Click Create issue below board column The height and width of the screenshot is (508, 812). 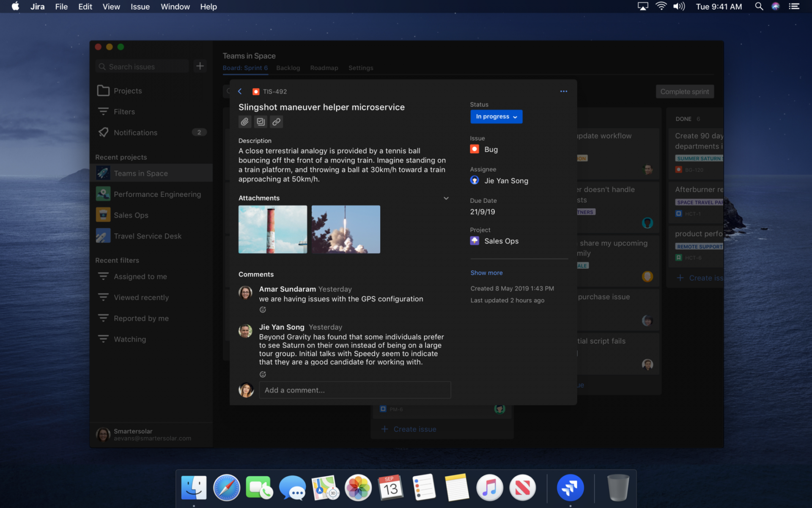(409, 429)
